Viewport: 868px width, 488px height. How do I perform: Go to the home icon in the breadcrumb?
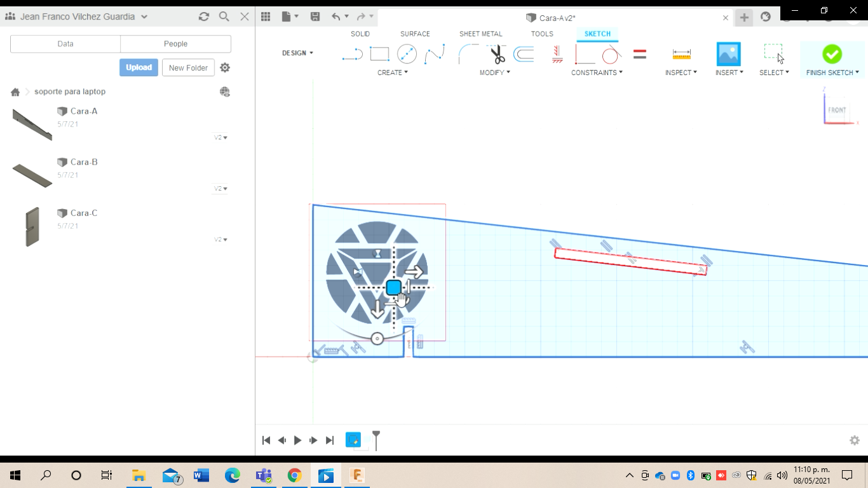[x=15, y=92]
